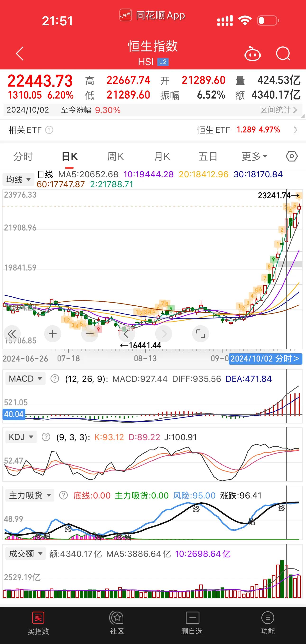Expand 更多 chart period dropdown

point(255,157)
